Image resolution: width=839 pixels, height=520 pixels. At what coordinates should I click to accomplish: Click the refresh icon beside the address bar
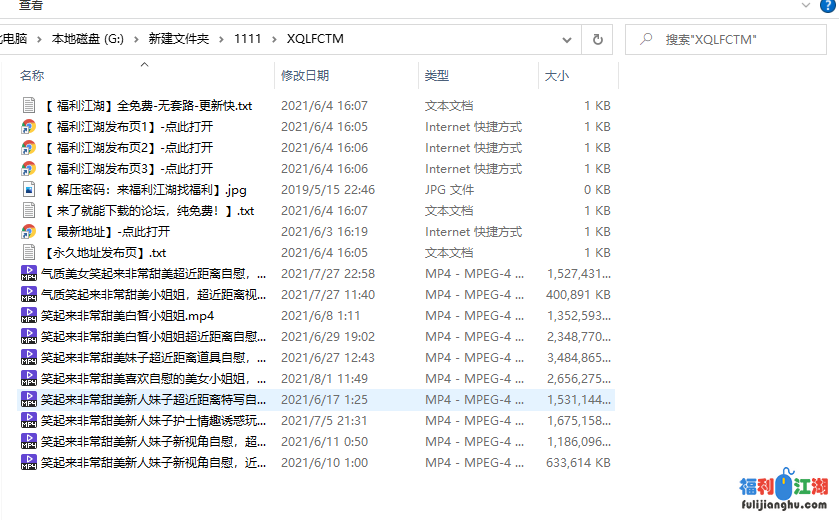tap(597, 39)
